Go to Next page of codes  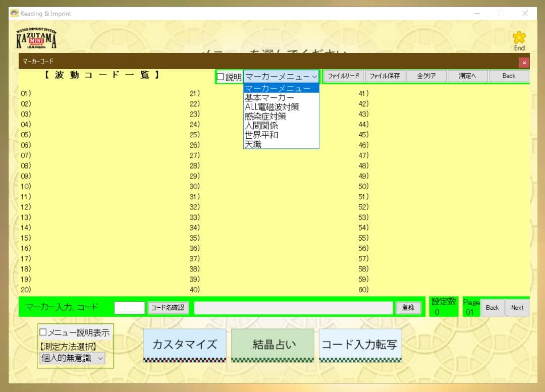pyautogui.click(x=517, y=308)
